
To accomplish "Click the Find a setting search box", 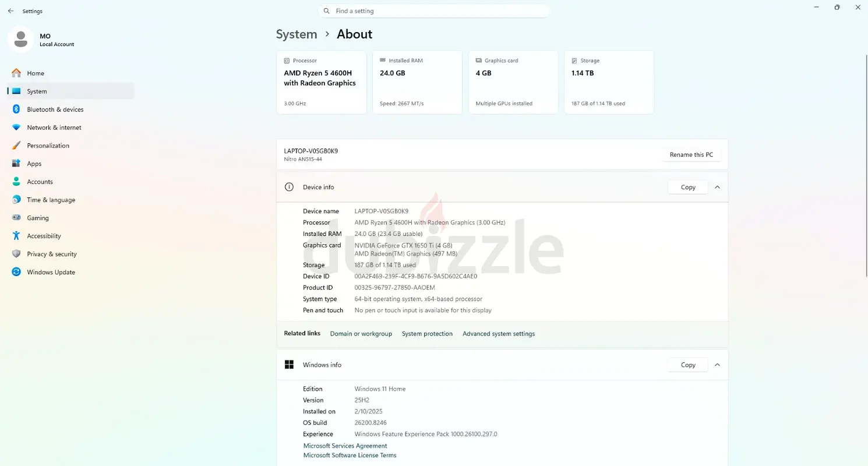I will (434, 11).
